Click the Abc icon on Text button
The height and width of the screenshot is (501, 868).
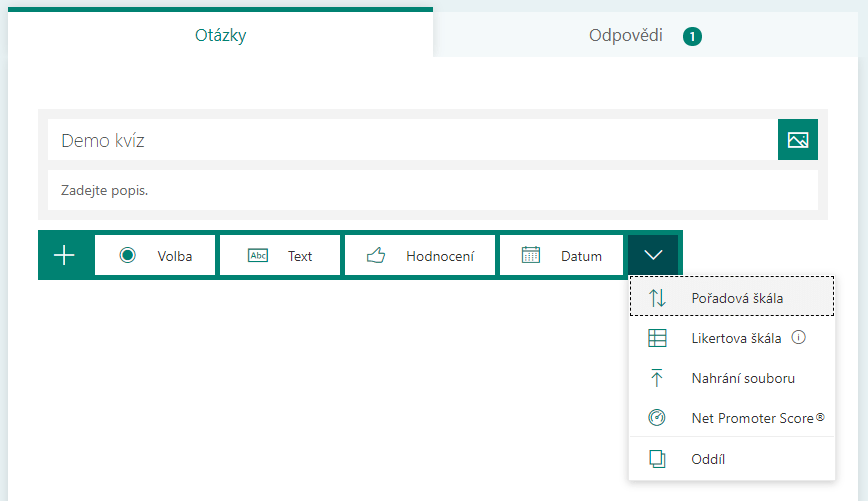click(258, 255)
